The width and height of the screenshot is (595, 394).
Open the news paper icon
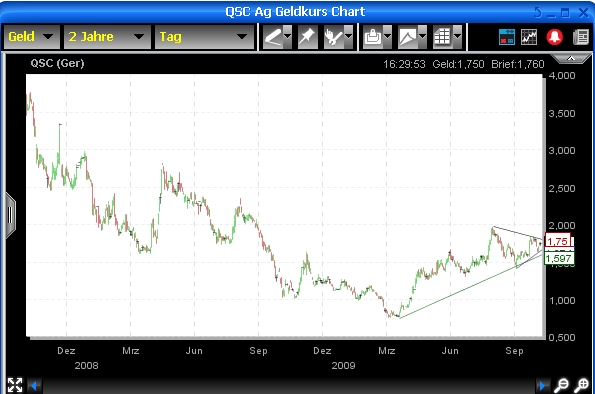[x=581, y=37]
